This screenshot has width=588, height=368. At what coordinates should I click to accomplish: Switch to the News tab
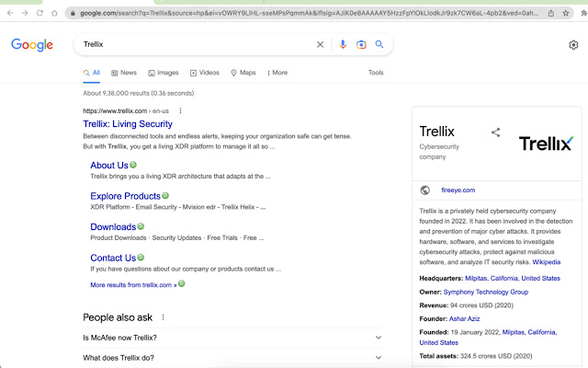coord(124,73)
